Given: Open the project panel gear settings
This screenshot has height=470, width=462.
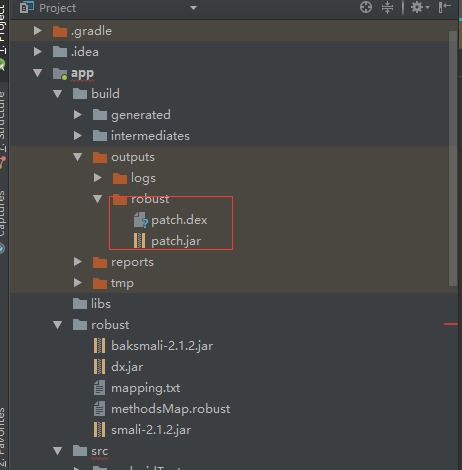Looking at the screenshot, I should 420,7.
